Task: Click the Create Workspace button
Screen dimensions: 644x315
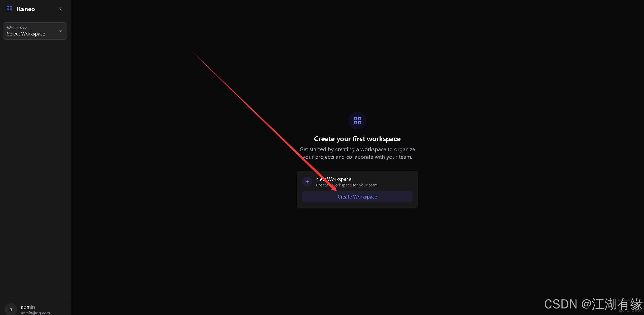Action: 357,197
